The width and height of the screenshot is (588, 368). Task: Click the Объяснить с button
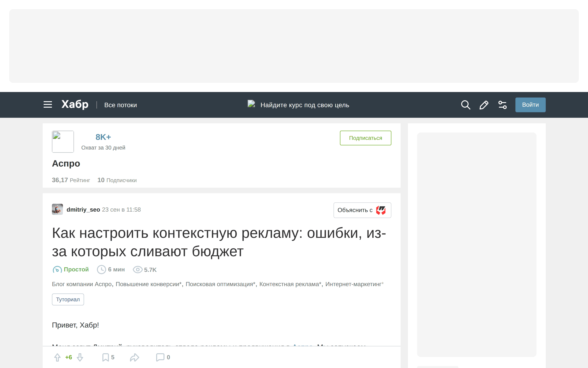coord(362,210)
